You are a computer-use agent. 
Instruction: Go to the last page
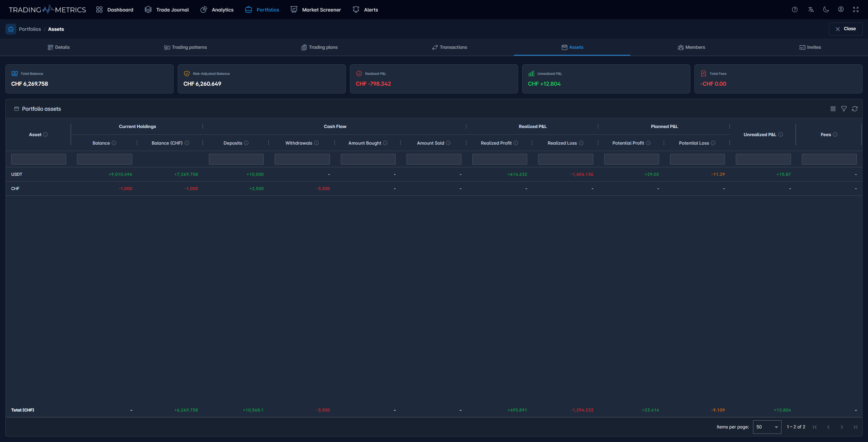pyautogui.click(x=855, y=427)
